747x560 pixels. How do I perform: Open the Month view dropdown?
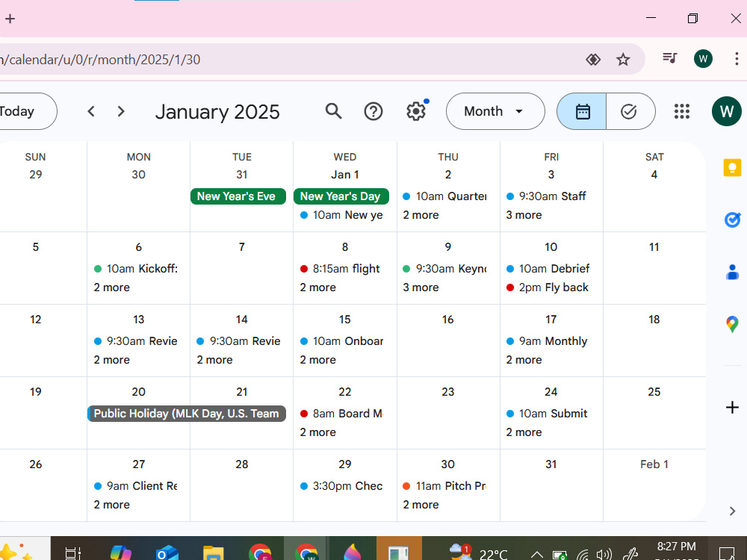495,111
